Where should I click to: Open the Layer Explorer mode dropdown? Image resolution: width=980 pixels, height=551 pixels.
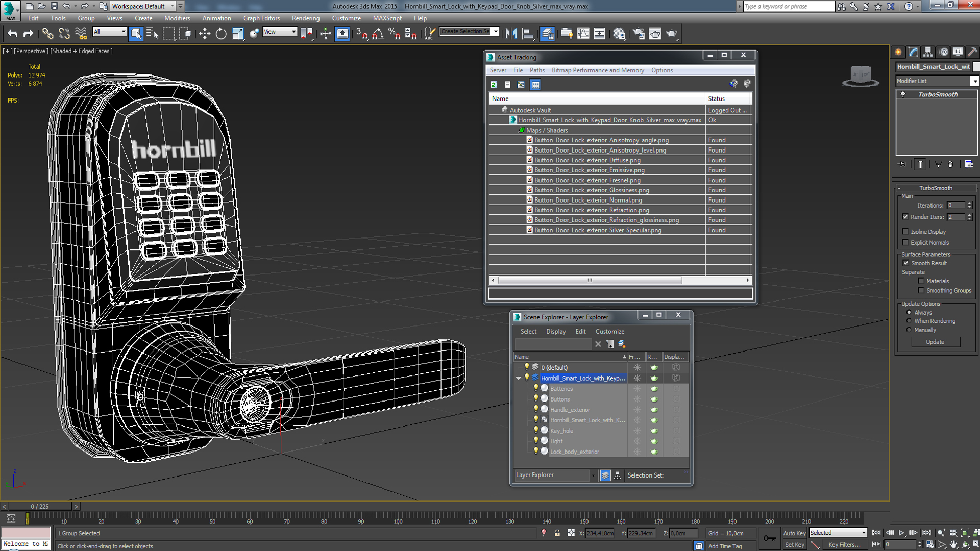[x=593, y=475]
